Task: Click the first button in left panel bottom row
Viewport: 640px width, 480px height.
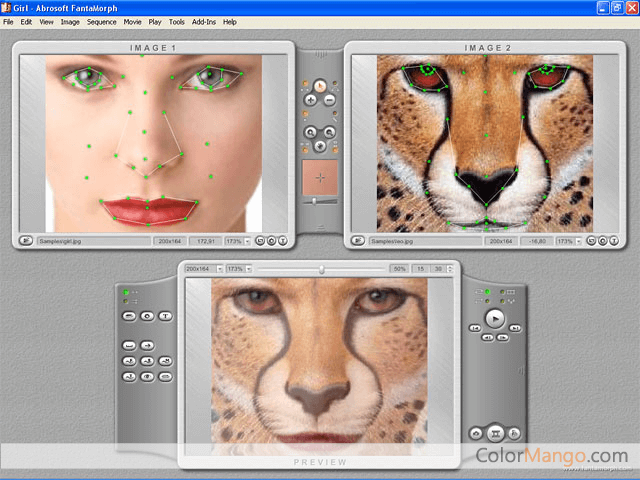Action: (x=129, y=377)
